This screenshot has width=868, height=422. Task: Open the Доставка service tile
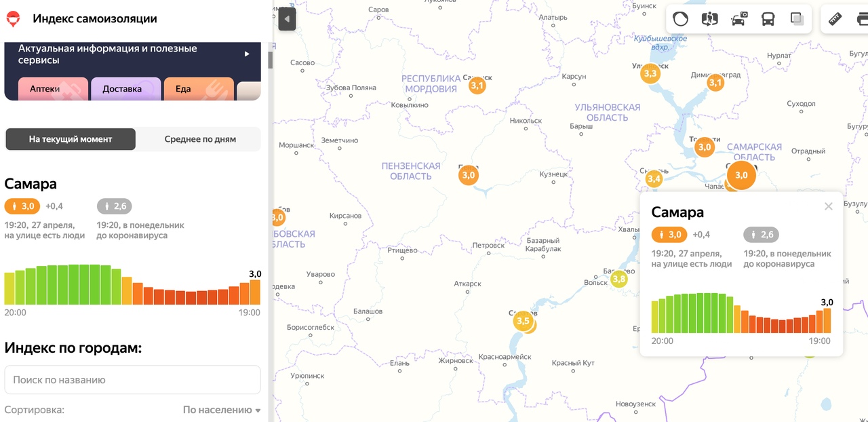(x=125, y=89)
